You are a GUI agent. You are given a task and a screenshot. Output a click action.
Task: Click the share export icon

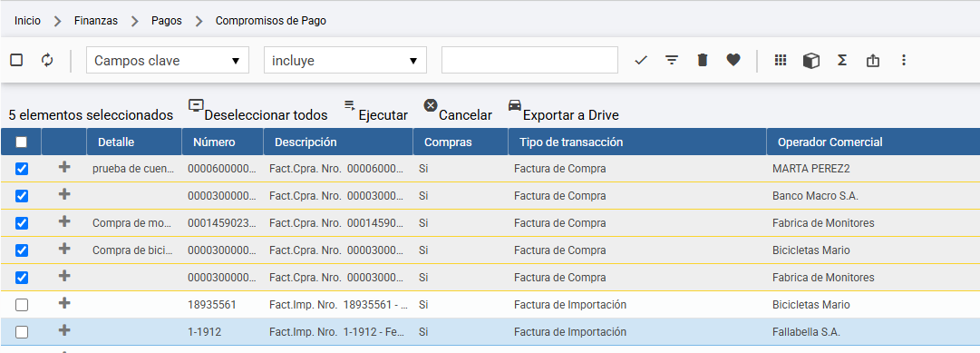pos(873,60)
